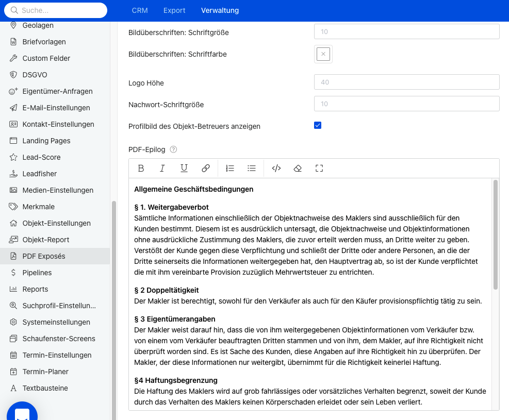Open the CRM tab
Image resolution: width=509 pixels, height=420 pixels.
click(x=140, y=10)
